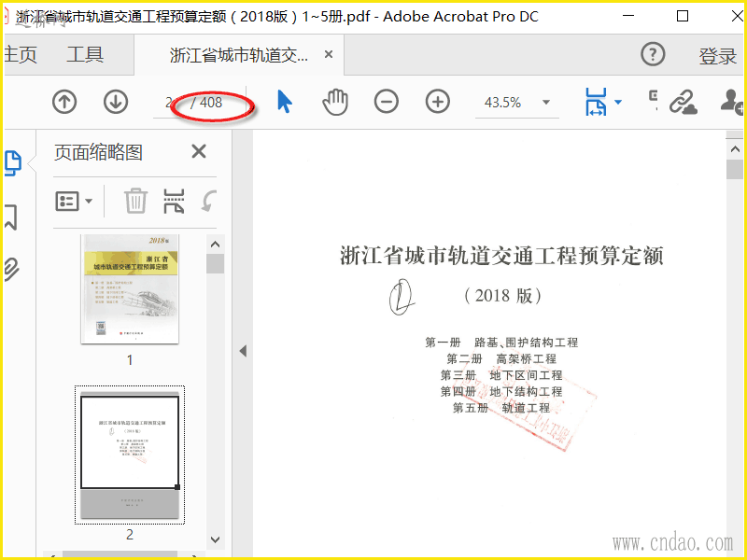This screenshot has width=747, height=560.
Task: Click the line 第五册 轨道工程
Action: 501,408
